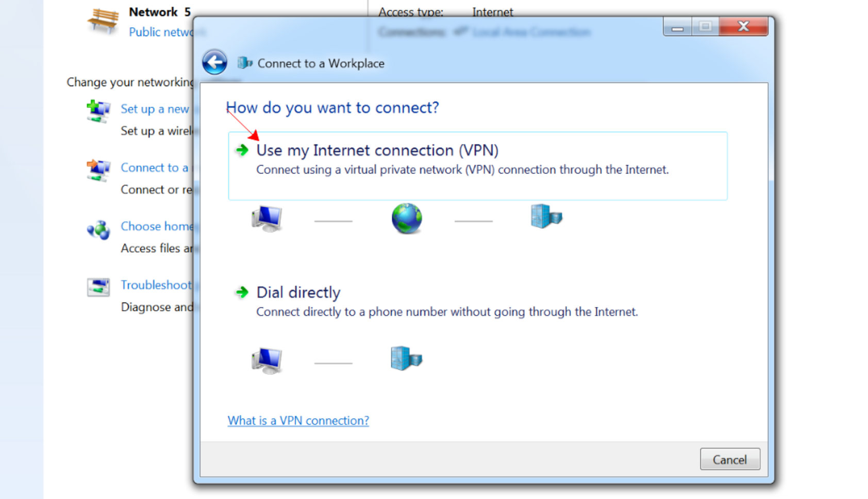The width and height of the screenshot is (868, 499).
Task: Click the park bench network icon
Action: [x=103, y=21]
